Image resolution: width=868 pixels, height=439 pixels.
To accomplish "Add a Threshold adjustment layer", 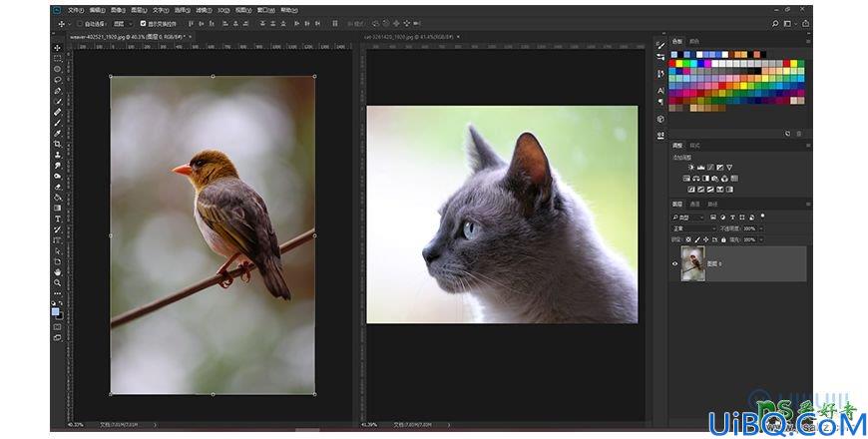I will [x=710, y=190].
